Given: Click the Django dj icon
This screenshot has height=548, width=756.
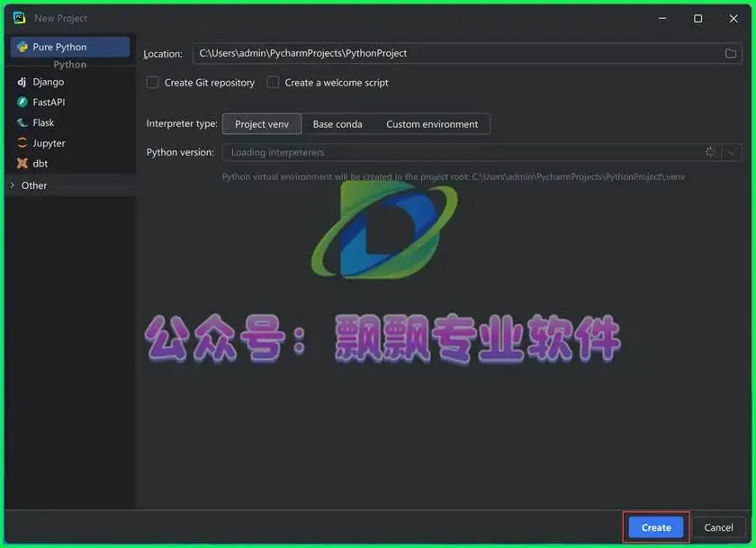Looking at the screenshot, I should (x=22, y=82).
